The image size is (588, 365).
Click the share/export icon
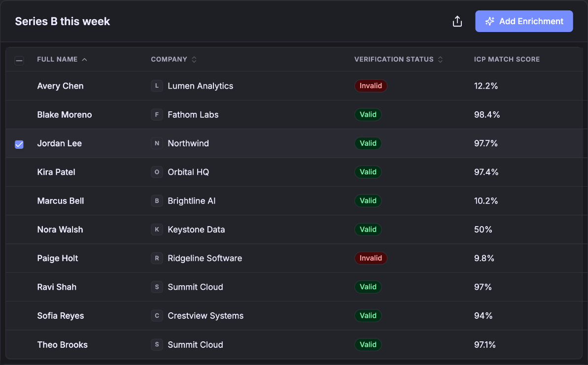pyautogui.click(x=457, y=21)
